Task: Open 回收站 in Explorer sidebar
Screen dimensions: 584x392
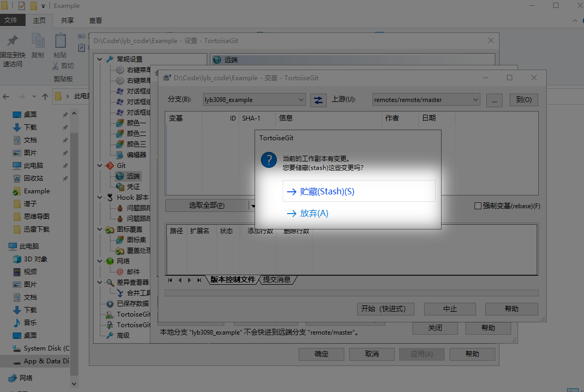Action: [33, 178]
